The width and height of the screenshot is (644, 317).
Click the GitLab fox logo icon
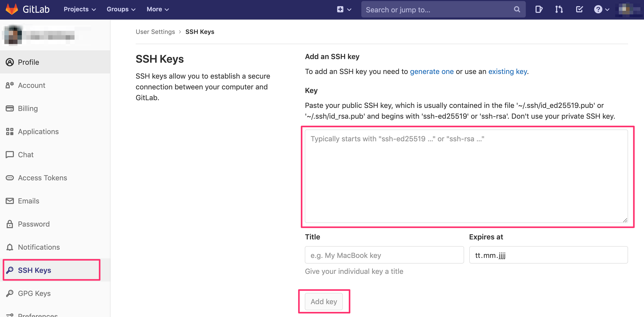[12, 9]
